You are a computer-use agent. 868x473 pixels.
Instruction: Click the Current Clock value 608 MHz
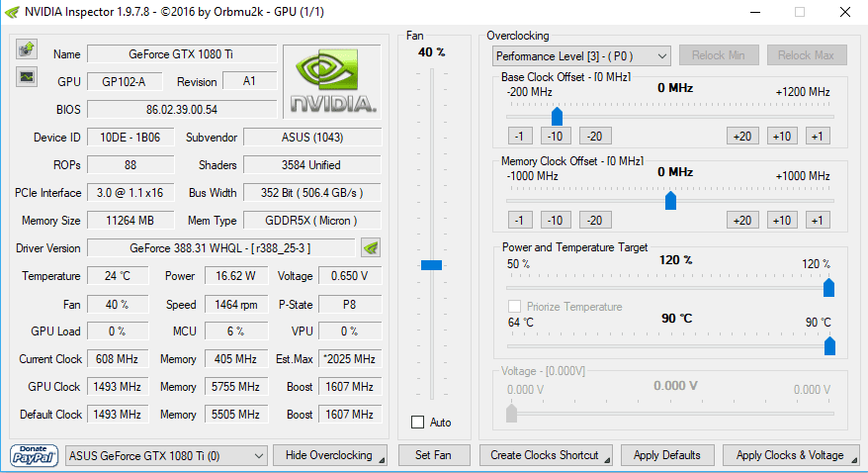[x=118, y=358]
